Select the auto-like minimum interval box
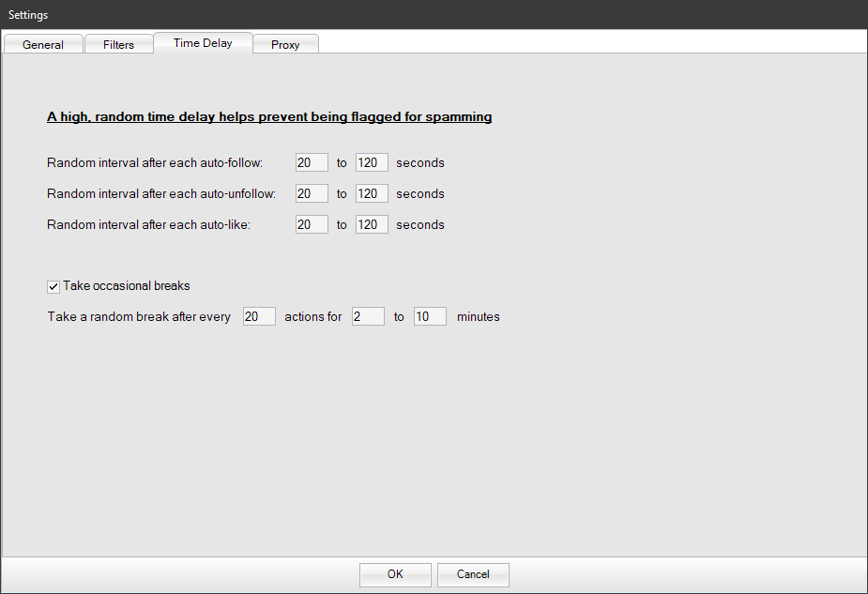This screenshot has height=594, width=868. pyautogui.click(x=312, y=224)
